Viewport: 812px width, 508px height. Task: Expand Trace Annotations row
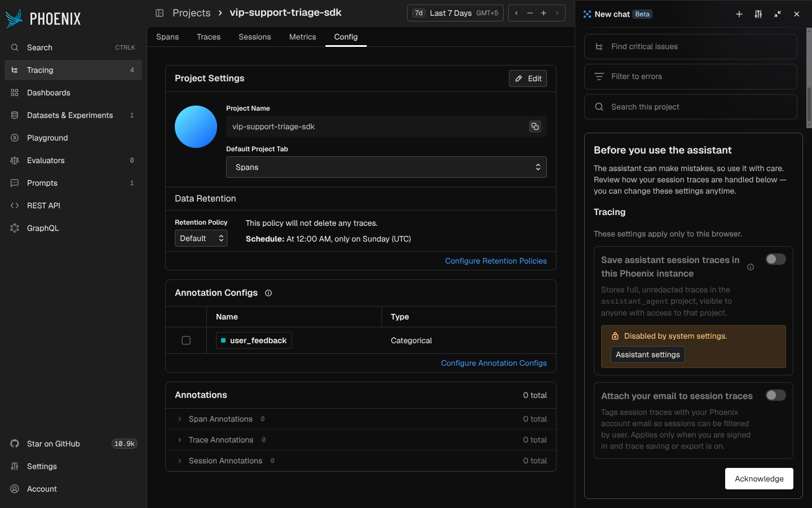(x=361, y=440)
